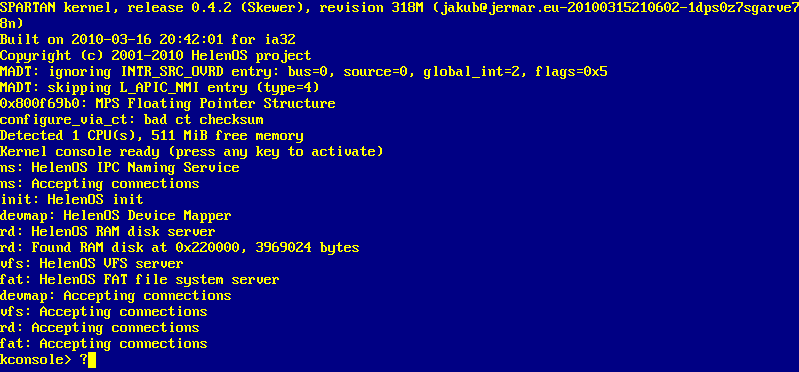Click the 'devmap: Accepting connections' line

click(x=116, y=296)
